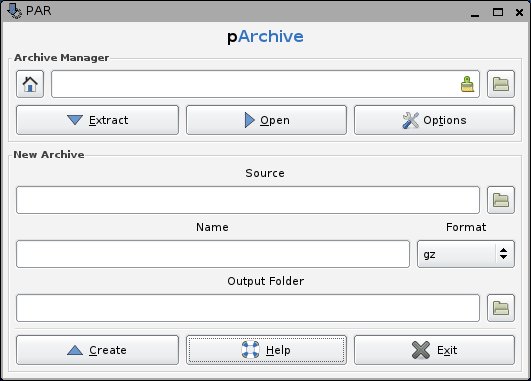Click the Create button
This screenshot has height=381, width=531.
(98, 350)
